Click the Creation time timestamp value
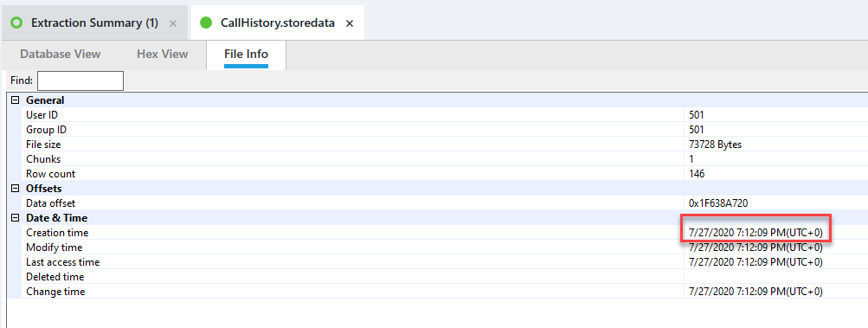This screenshot has height=328, width=868. click(755, 233)
